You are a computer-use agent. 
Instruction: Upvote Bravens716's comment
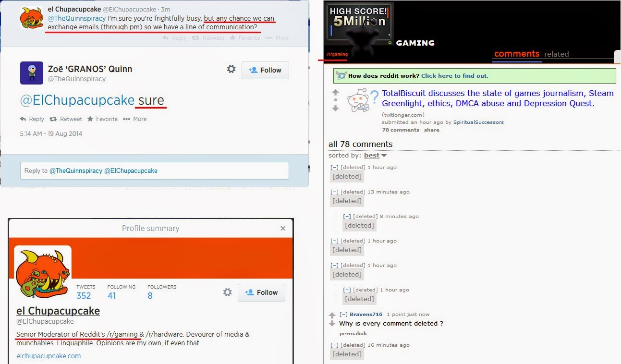(332, 315)
